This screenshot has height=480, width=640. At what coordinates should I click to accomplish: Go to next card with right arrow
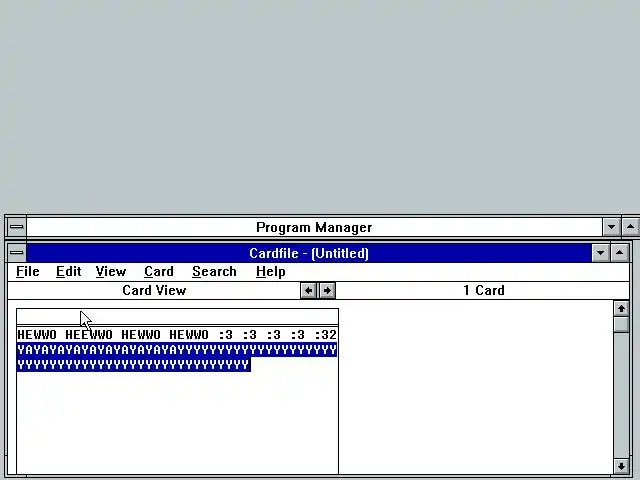coord(327,291)
